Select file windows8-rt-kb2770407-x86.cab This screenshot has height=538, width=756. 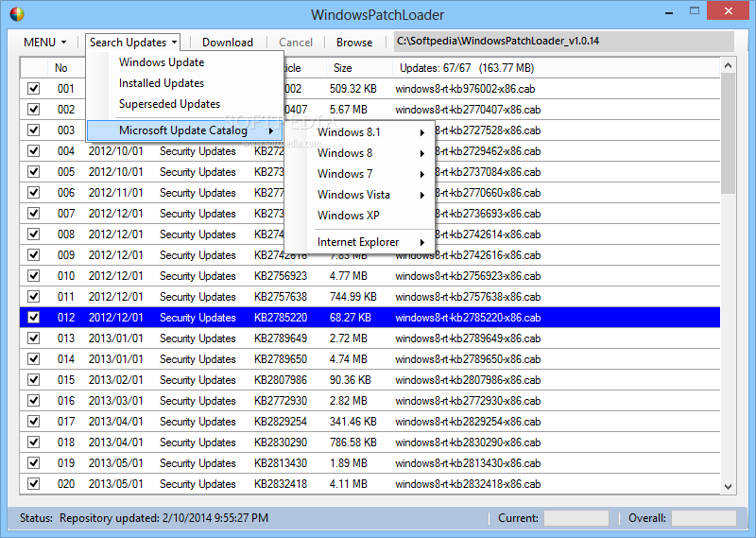(468, 110)
